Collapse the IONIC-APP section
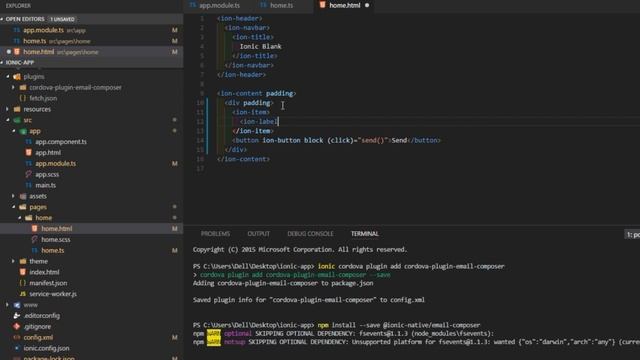 pyautogui.click(x=2, y=62)
